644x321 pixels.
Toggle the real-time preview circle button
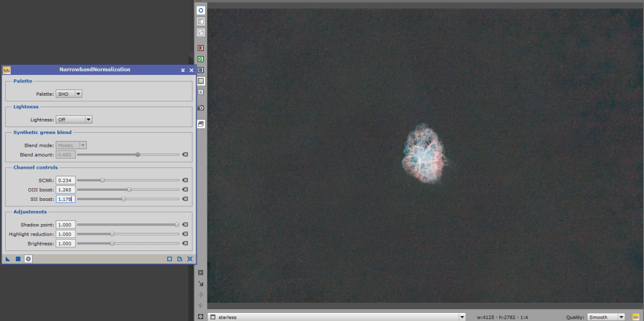click(28, 259)
